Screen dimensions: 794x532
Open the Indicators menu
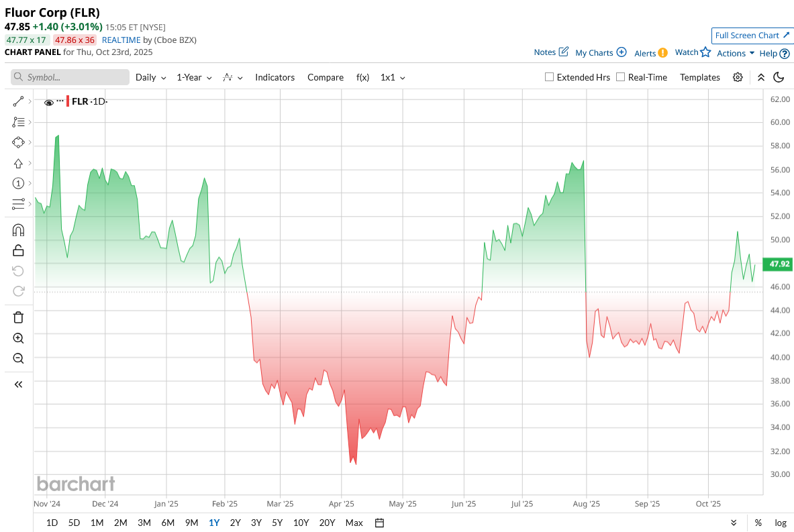[275, 77]
